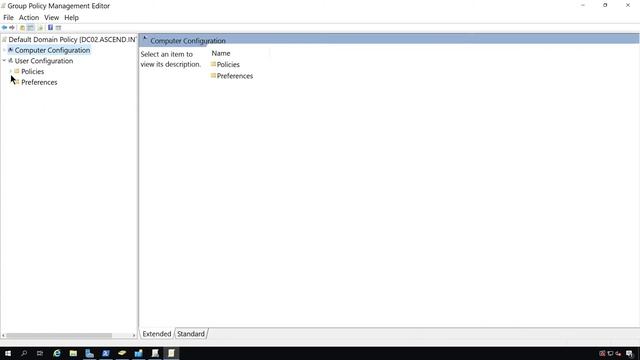Switch to the Standard tab

click(191, 334)
